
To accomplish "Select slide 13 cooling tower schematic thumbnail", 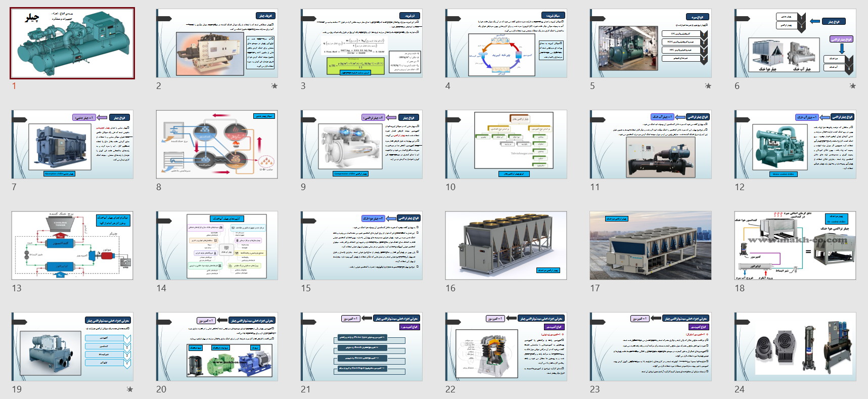I will pos(72,246).
